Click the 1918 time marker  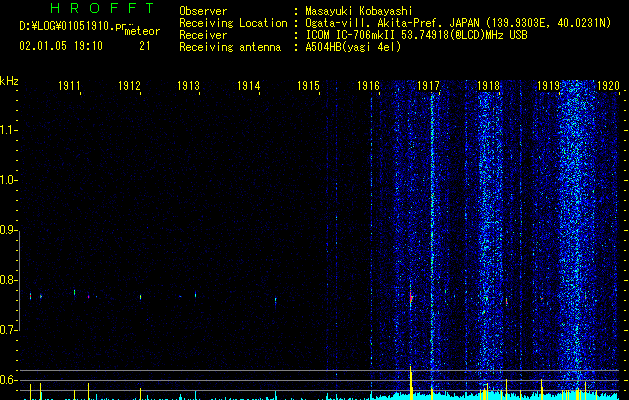489,85
